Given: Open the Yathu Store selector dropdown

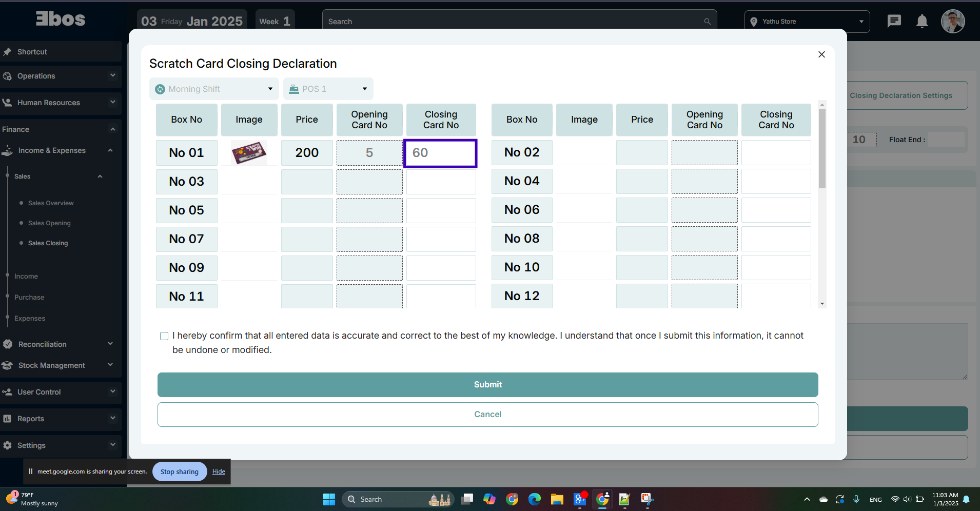Looking at the screenshot, I should pyautogui.click(x=807, y=22).
